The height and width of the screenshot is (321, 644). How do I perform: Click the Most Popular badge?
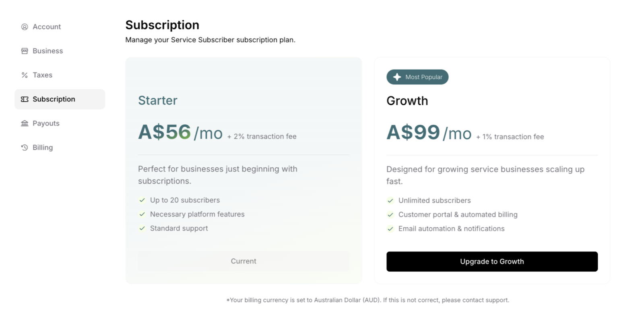[x=417, y=77]
